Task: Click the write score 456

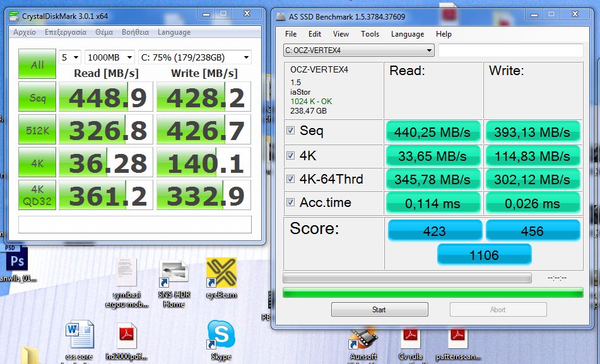Action: point(532,230)
